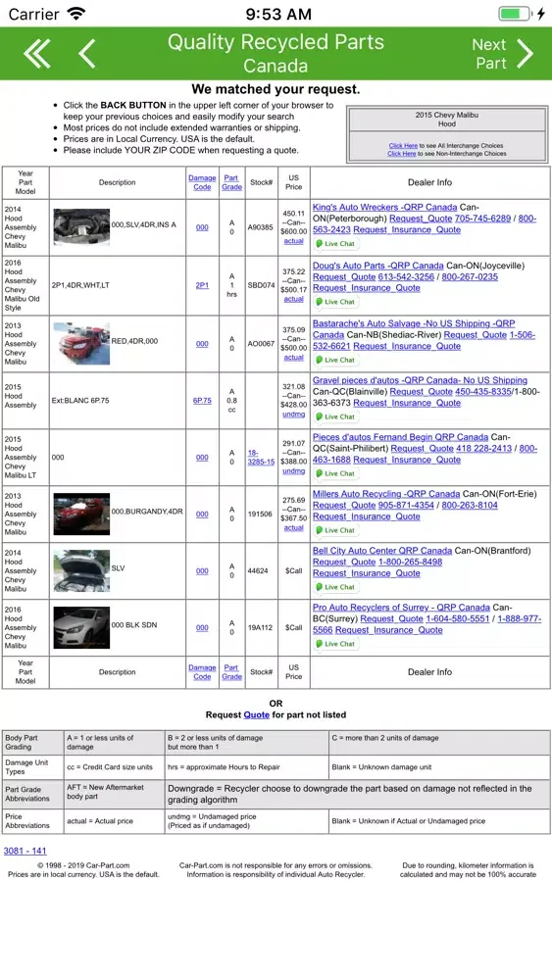Image resolution: width=552 pixels, height=980 pixels.
Task: Open Live Chat for Gravel pieces d'autos
Action: pos(335,416)
